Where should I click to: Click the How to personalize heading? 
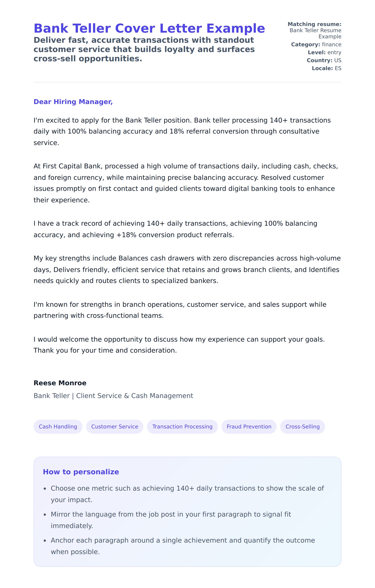[81, 472]
